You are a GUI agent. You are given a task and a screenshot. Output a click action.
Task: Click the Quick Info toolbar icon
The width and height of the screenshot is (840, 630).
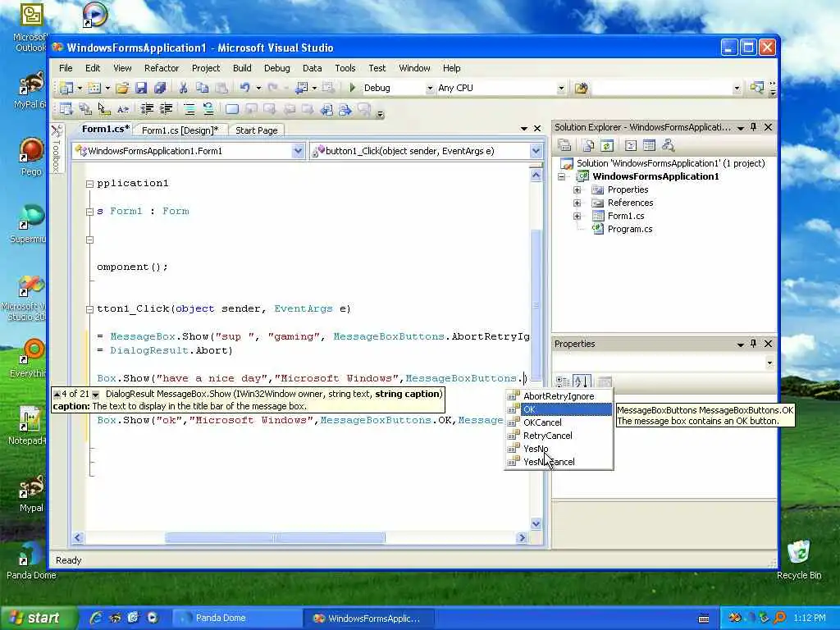tap(104, 109)
